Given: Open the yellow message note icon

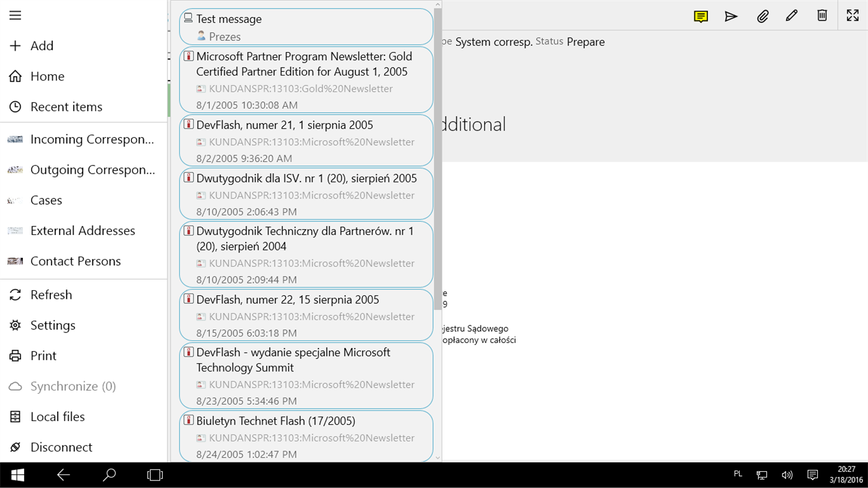Looking at the screenshot, I should (x=701, y=16).
